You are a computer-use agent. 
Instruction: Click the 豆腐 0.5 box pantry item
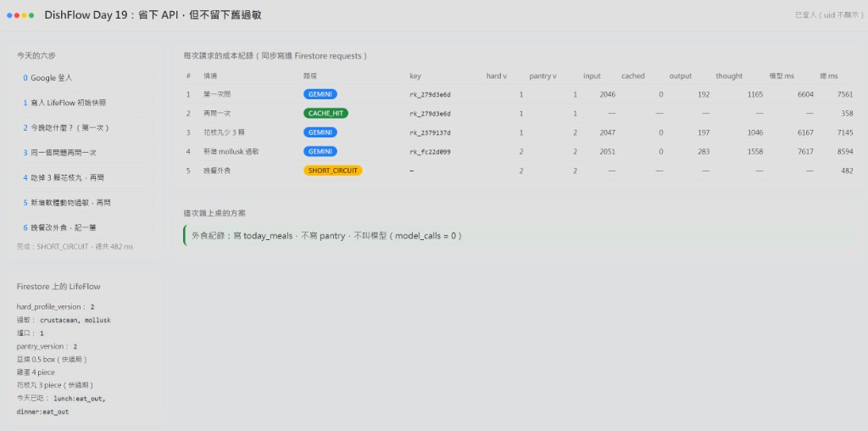coord(52,360)
